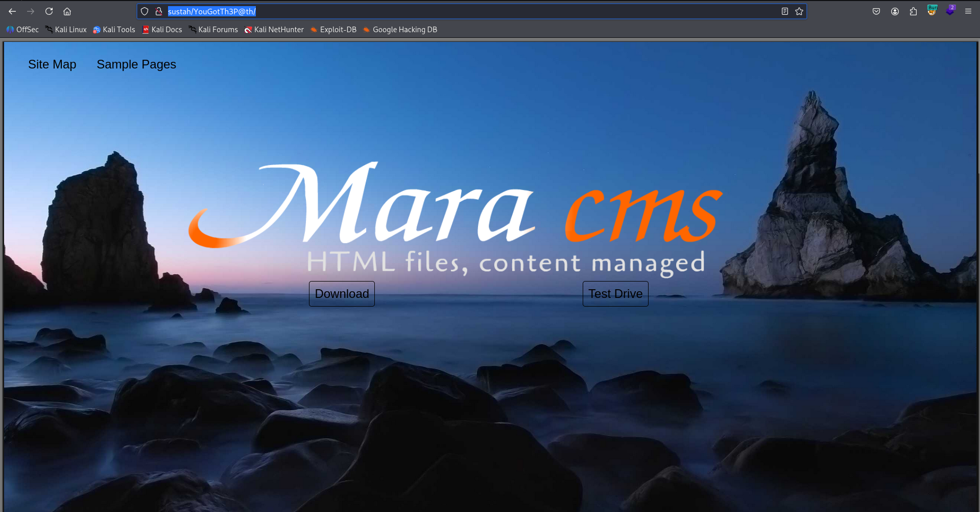The width and height of the screenshot is (980, 512).
Task: Toggle tracking protection shield
Action: [145, 11]
